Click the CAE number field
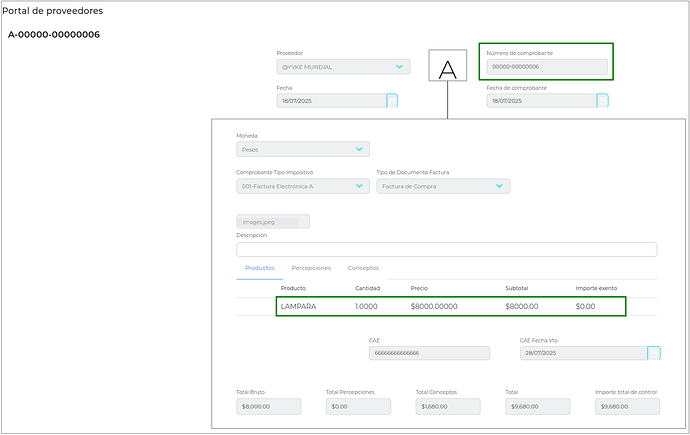The height and width of the screenshot is (435, 690). (429, 353)
